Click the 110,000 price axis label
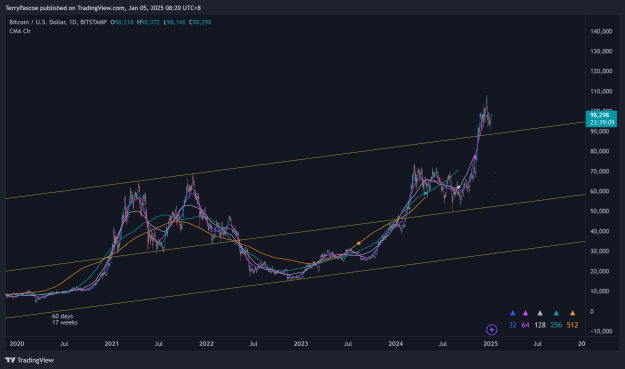 tap(601, 91)
